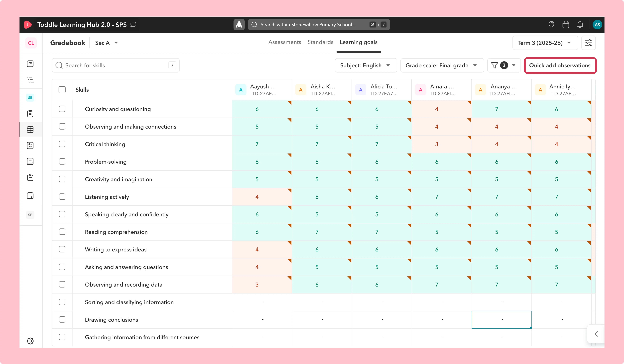Open the Sec A section dropdown

click(106, 43)
